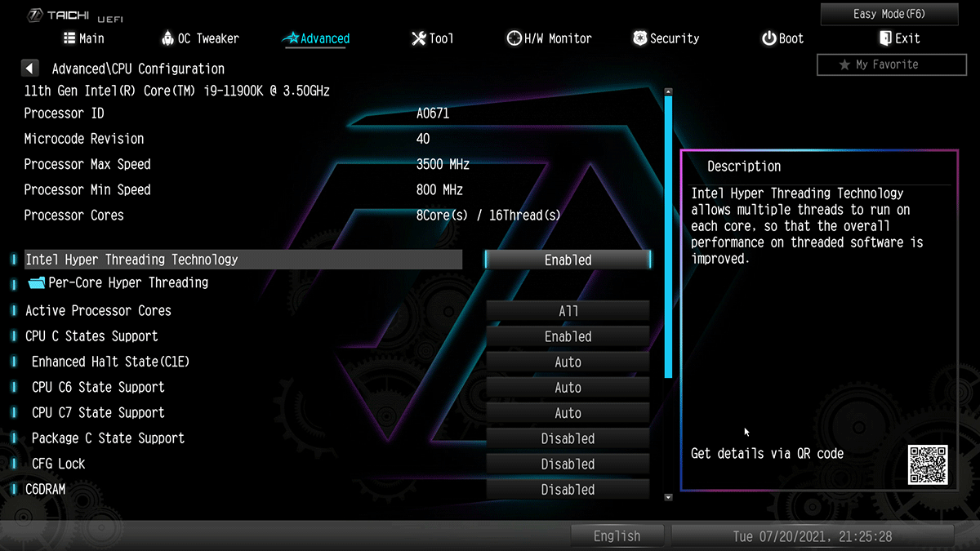Click the 11th Gen Intel Core i9-11900K text
The height and width of the screenshot is (551, 980).
pyautogui.click(x=177, y=91)
